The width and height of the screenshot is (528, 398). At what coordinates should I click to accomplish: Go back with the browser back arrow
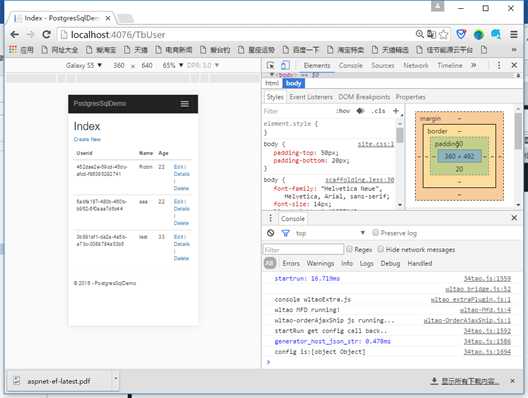click(x=14, y=34)
